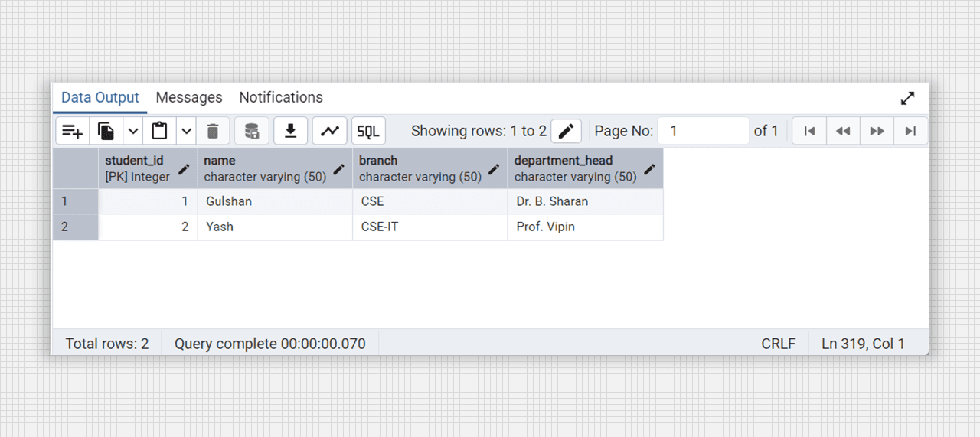Click the Page No input field
This screenshot has width=980, height=437.
point(704,131)
